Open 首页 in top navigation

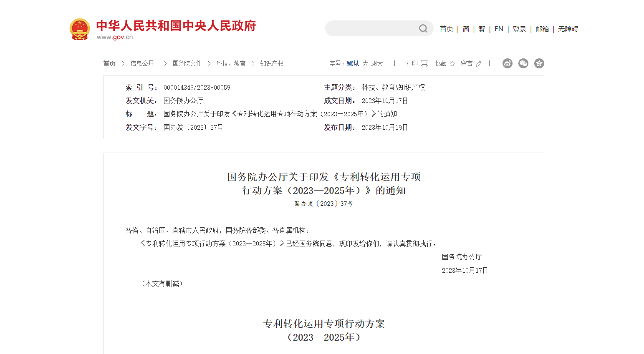pos(446,29)
